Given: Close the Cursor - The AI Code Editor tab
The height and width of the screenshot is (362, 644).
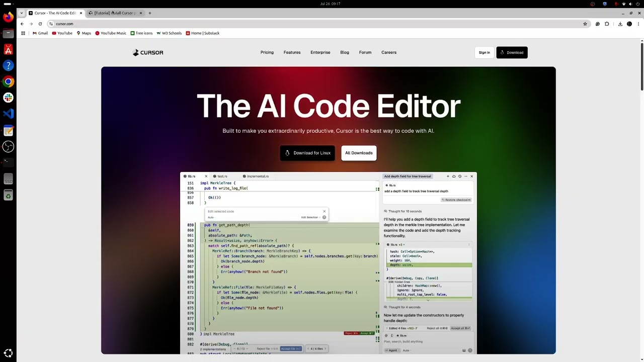Looking at the screenshot, I should pos(80,13).
